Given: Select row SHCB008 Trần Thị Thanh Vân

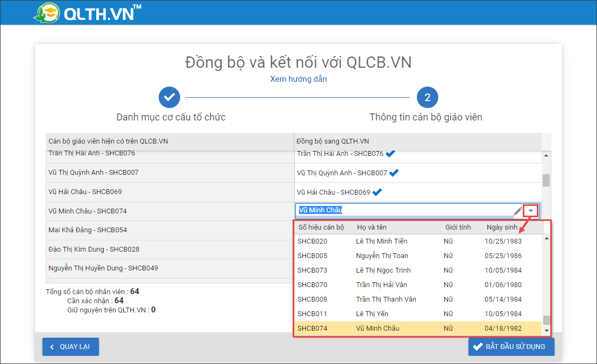Looking at the screenshot, I should pos(417,299).
